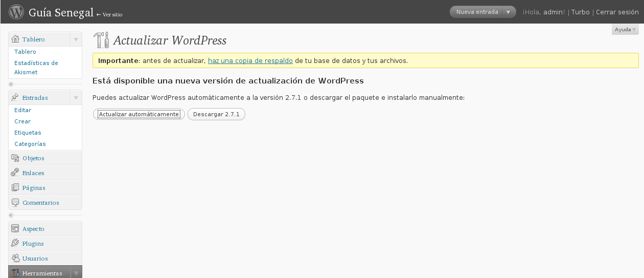Select Crear under Entradas

click(22, 121)
